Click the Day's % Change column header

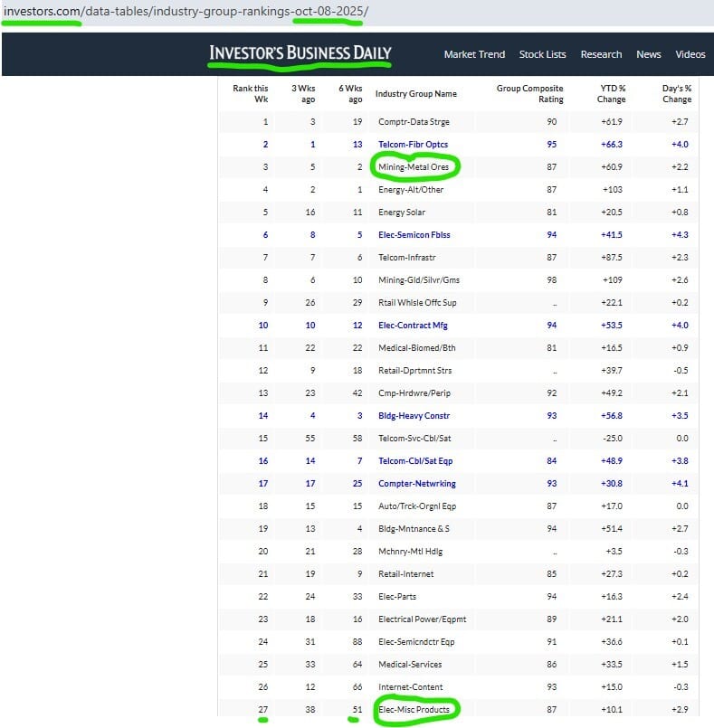coord(677,93)
